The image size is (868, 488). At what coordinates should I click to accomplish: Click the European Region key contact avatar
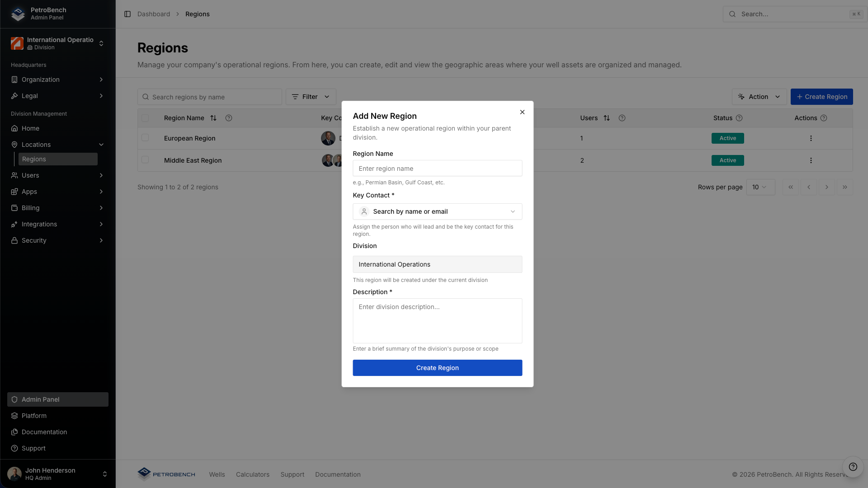click(x=328, y=138)
